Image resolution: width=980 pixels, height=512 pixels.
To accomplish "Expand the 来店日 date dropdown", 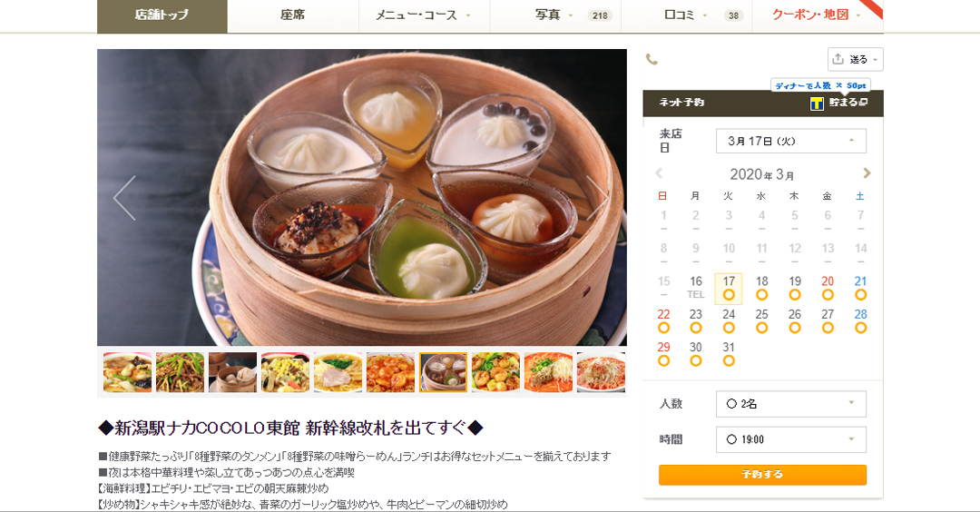I will (x=790, y=141).
